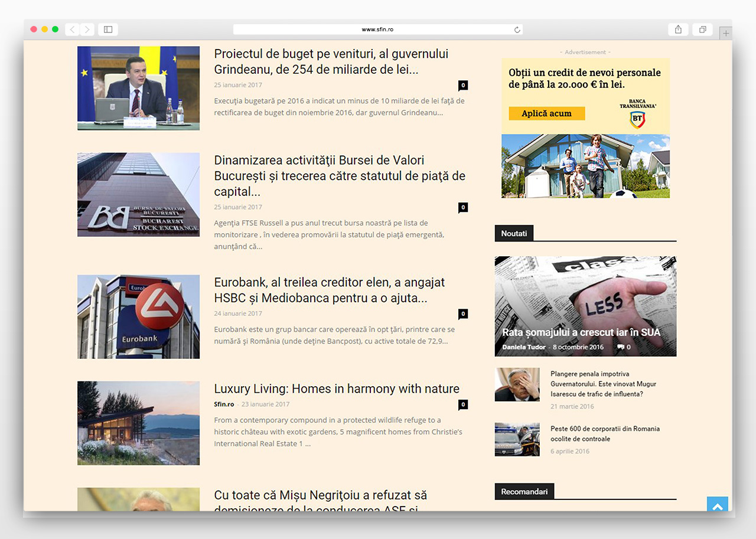This screenshot has height=539, width=756.
Task: Open comment count badge for Bursei de Valori article
Action: pyautogui.click(x=463, y=207)
